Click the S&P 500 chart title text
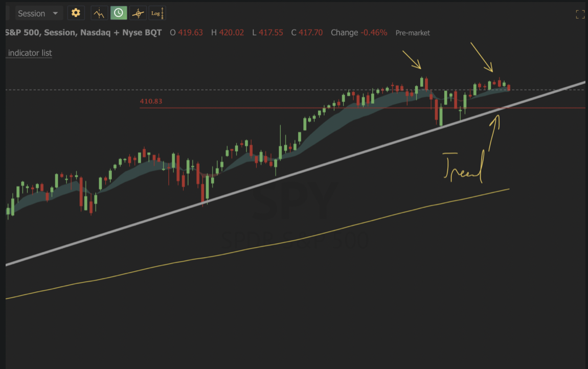588x369 pixels. coord(83,33)
